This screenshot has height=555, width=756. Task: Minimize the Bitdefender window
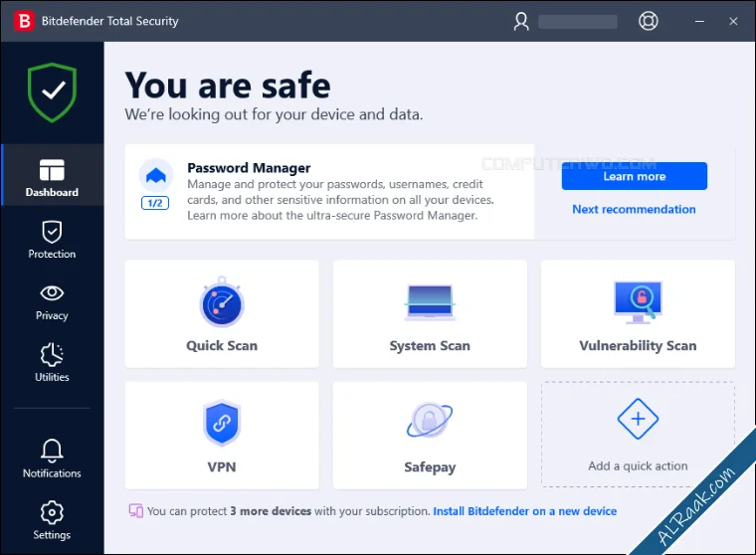[699, 21]
